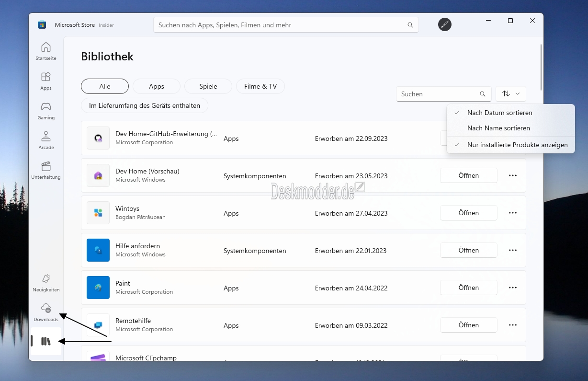Open the Downloads page
This screenshot has width=588, height=381.
[46, 312]
